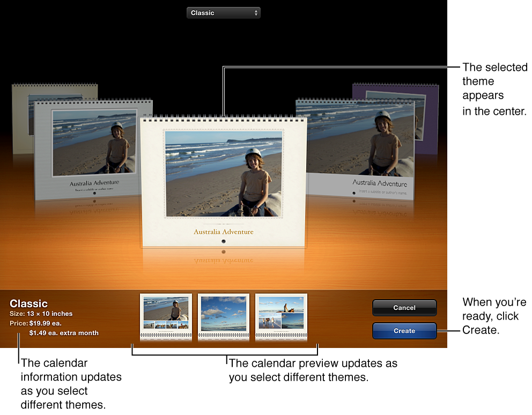This screenshot has height=415, width=532.
Task: Click Create to build the calendar
Action: [x=404, y=331]
